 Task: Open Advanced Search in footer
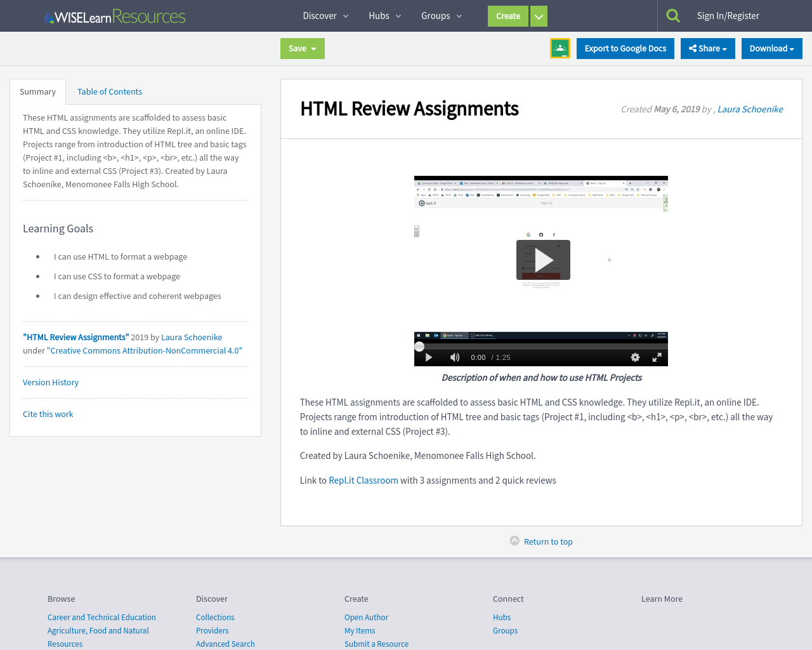pos(225,644)
